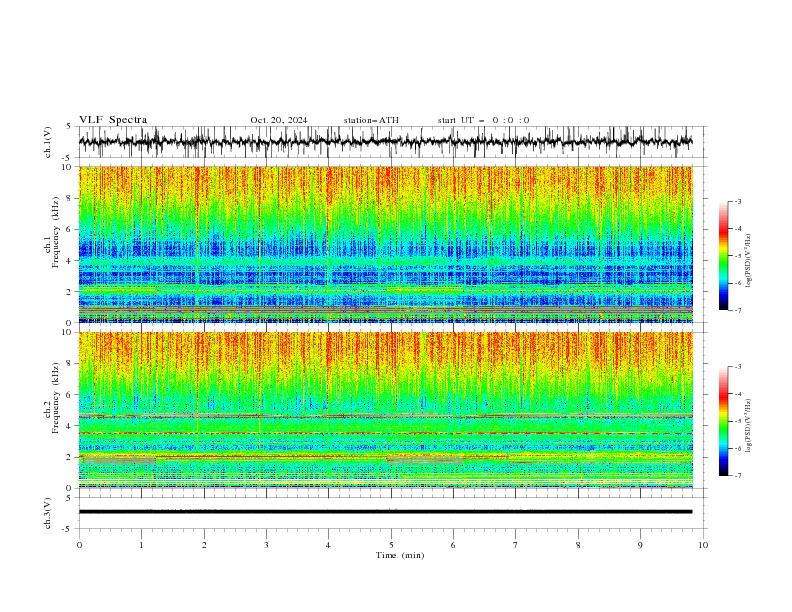The height and width of the screenshot is (612, 792).
Task: Click inside the ch.2 spectrogram panel
Action: click(x=385, y=410)
